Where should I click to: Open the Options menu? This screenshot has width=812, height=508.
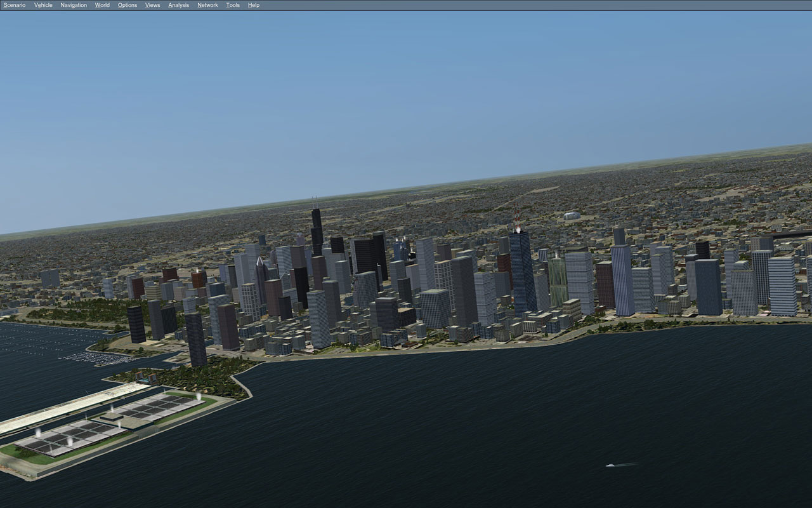click(128, 5)
